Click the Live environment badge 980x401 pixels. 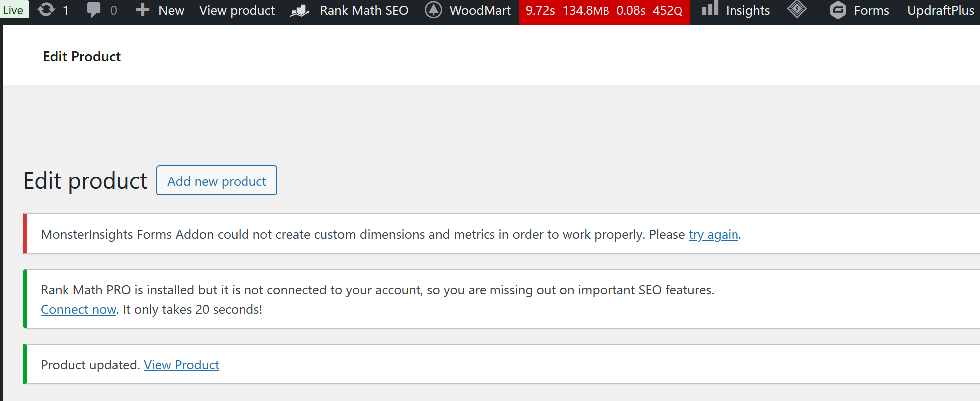tap(13, 10)
